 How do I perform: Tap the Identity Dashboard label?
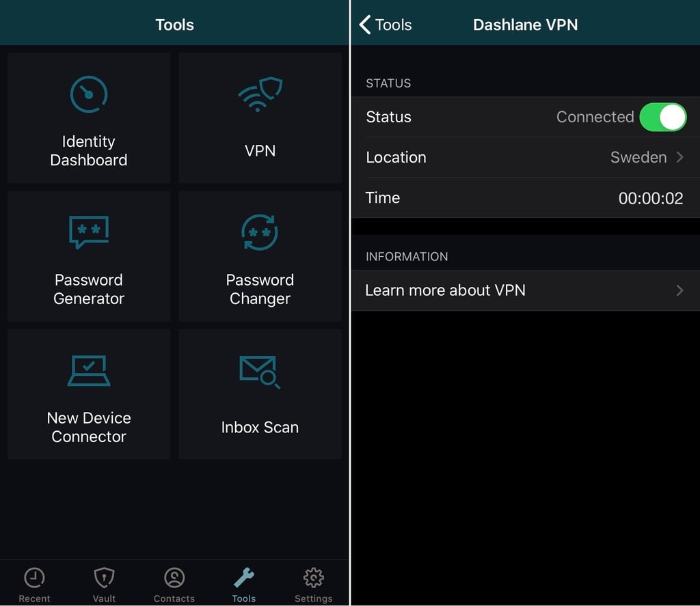(x=89, y=151)
